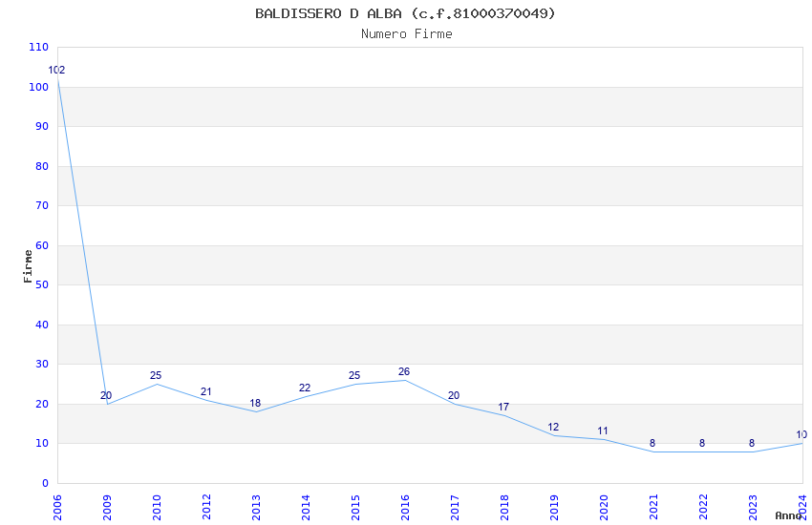The height and width of the screenshot is (525, 812).
Task: Select the x-axis year 2016
Action: point(405,508)
